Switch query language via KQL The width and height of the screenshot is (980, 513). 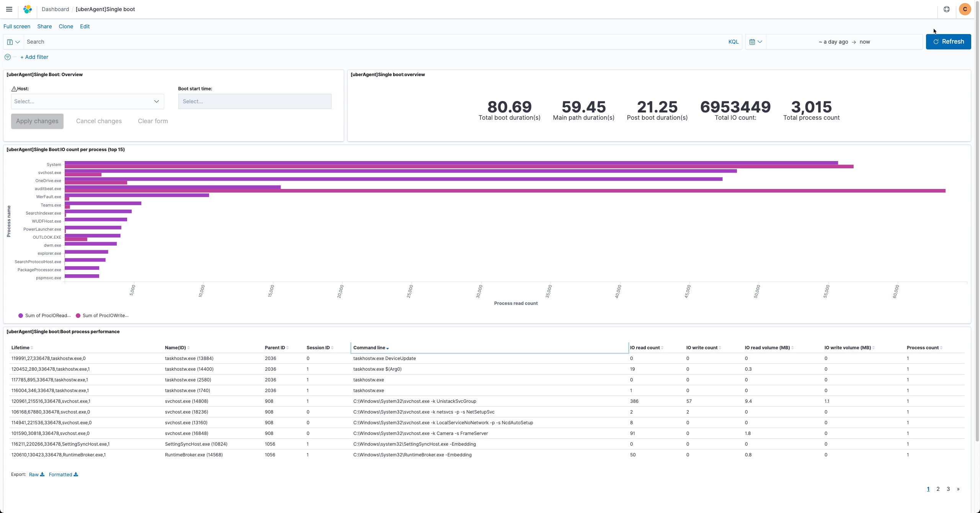point(733,42)
